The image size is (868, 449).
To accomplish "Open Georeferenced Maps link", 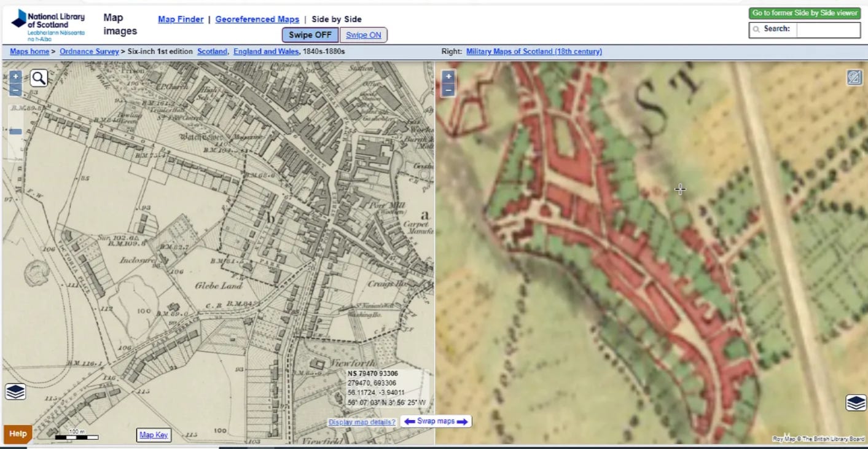I will pos(257,19).
